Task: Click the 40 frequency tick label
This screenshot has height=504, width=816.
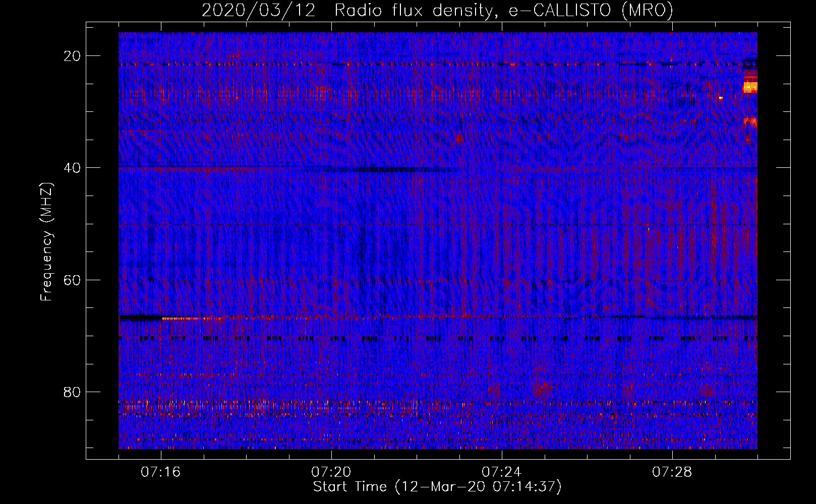Action: (72, 168)
